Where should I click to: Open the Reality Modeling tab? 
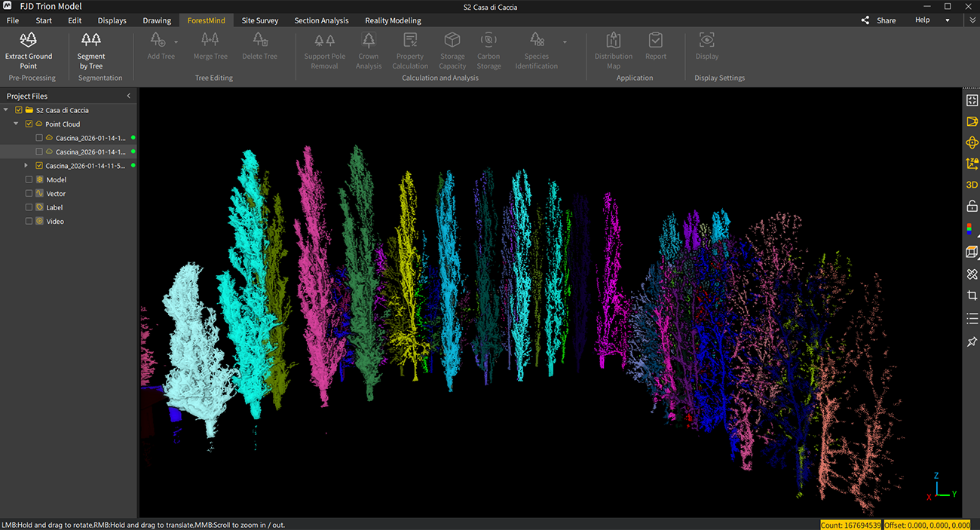click(393, 20)
